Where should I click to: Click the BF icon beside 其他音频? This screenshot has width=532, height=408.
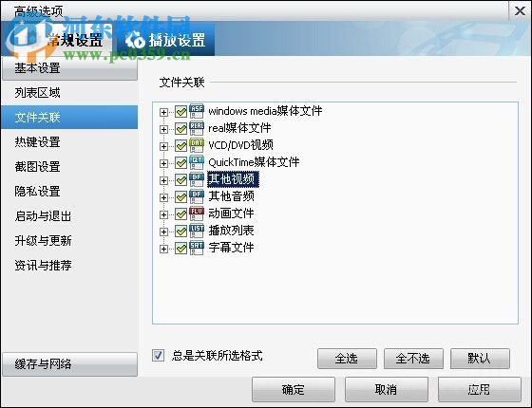click(x=197, y=196)
